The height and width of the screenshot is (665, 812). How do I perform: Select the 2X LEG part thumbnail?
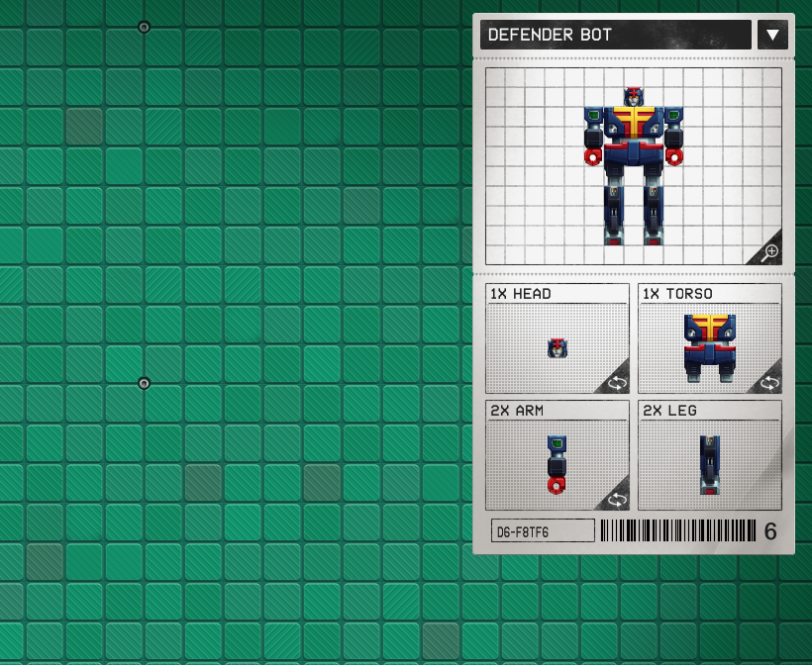[709, 465]
